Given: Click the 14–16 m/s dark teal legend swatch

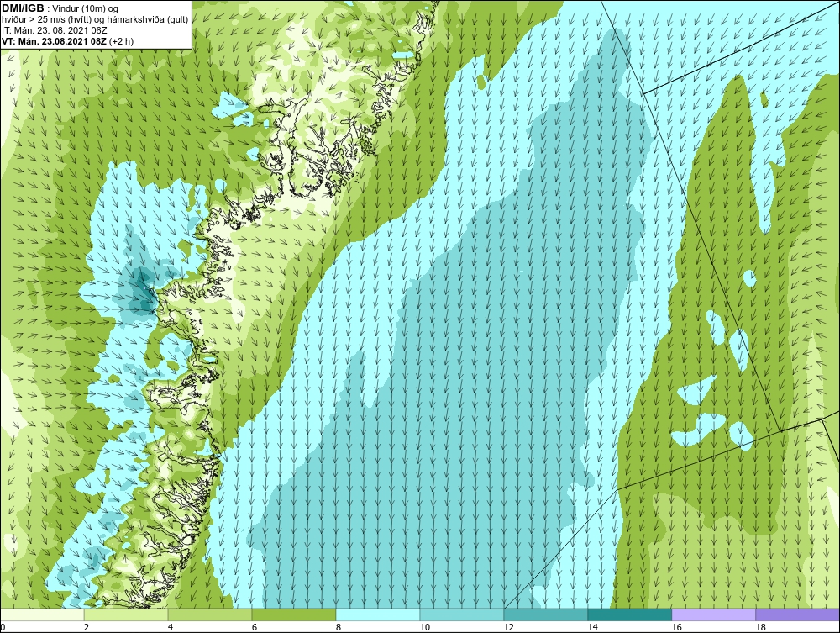Looking at the screenshot, I should [629, 615].
